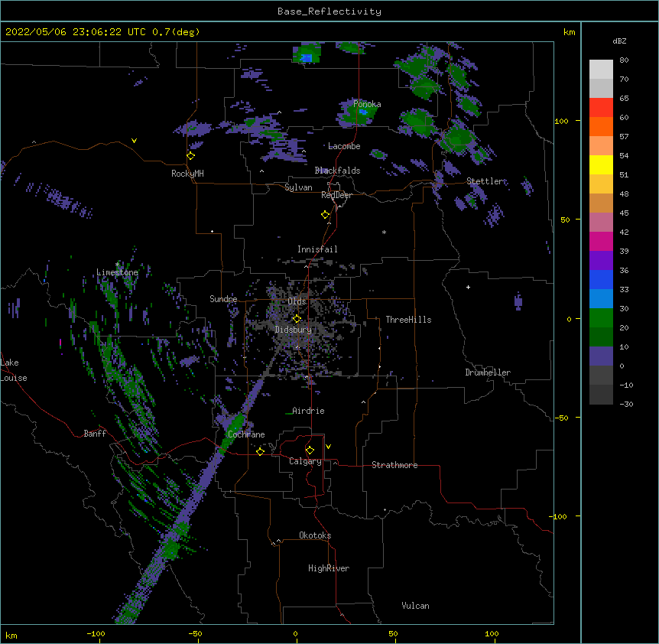Click the HighRiver label
The width and height of the screenshot is (659, 644).
[329, 568]
